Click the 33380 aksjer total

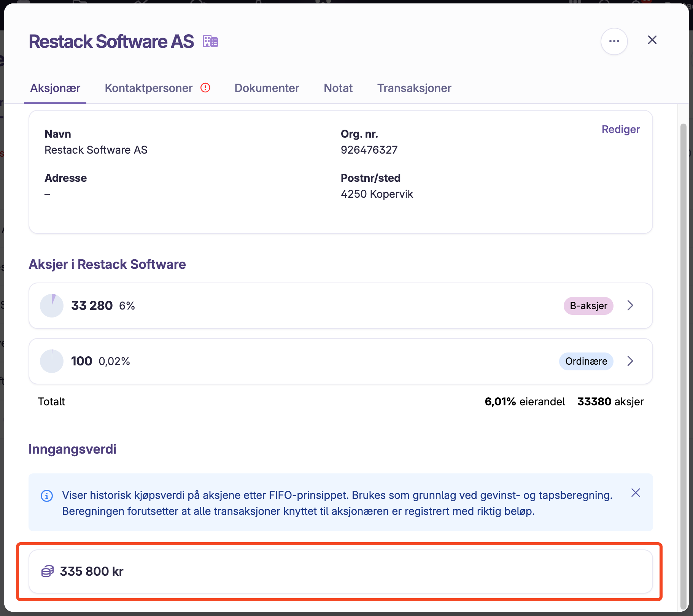pyautogui.click(x=610, y=402)
